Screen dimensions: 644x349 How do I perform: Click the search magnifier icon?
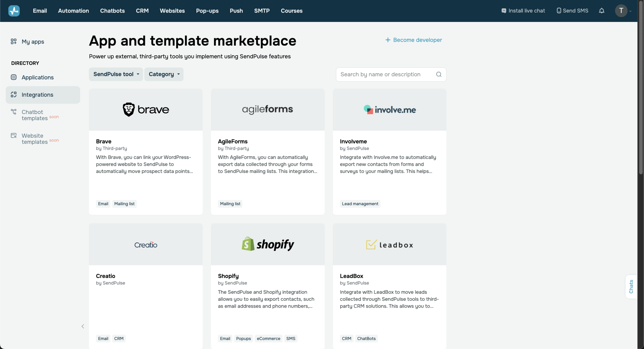(x=439, y=74)
